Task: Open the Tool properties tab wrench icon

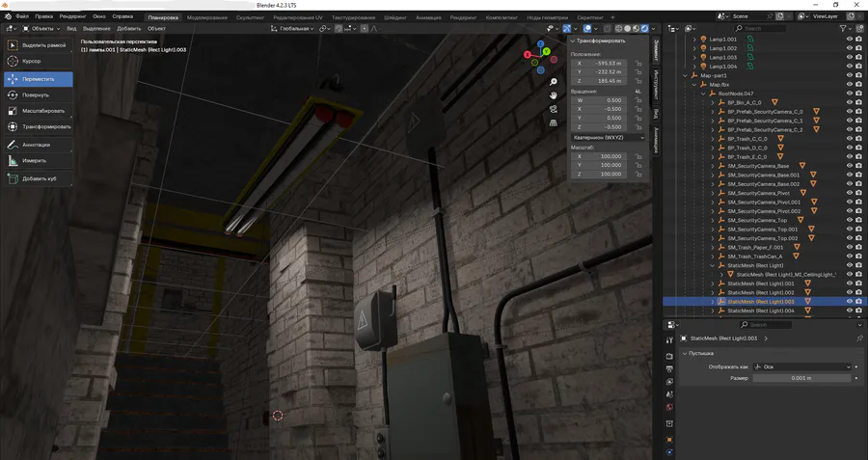Action: (x=669, y=340)
